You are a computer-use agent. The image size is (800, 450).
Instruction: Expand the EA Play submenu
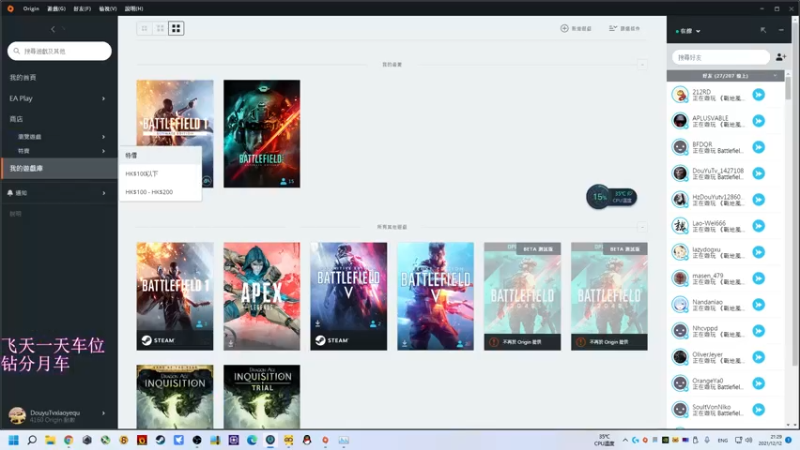(x=104, y=98)
